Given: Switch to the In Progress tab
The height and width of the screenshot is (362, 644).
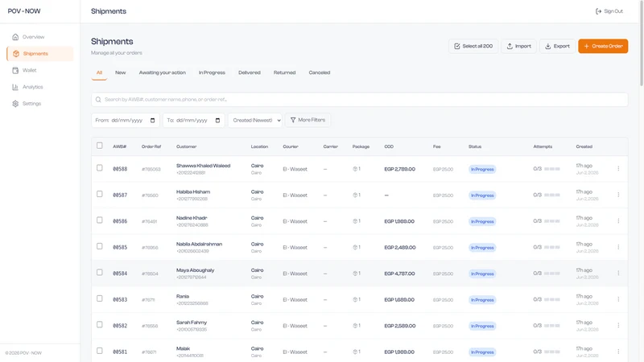Looking at the screenshot, I should (x=212, y=72).
